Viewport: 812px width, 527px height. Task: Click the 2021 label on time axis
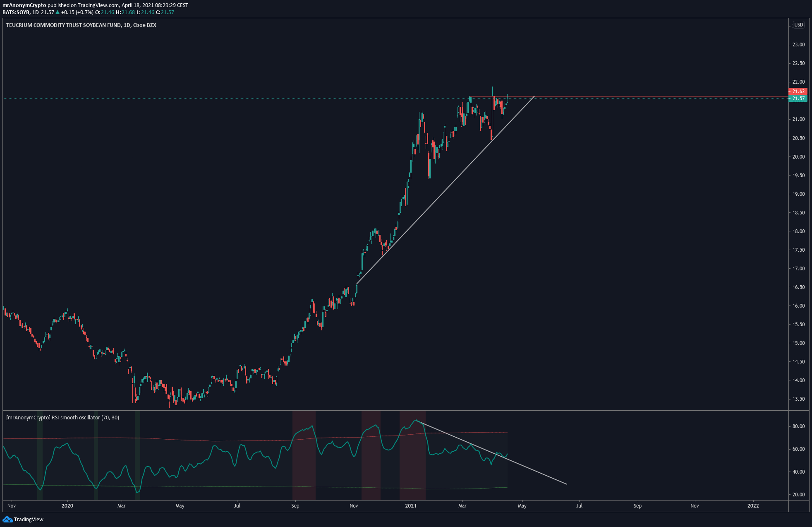411,506
